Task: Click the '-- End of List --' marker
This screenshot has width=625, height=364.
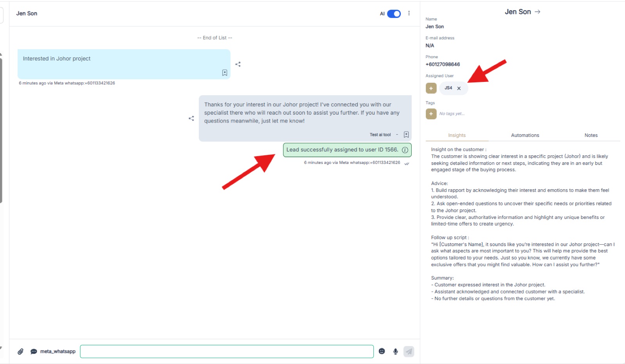Action: point(214,38)
